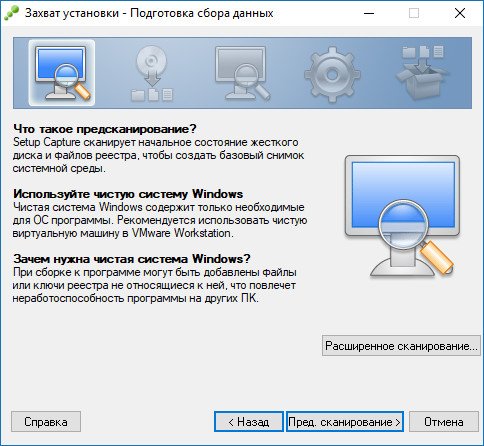Screen dimensions: 484x446
Task: Click heading Зачем нужна чистая система Windows?
Action: 132,259
